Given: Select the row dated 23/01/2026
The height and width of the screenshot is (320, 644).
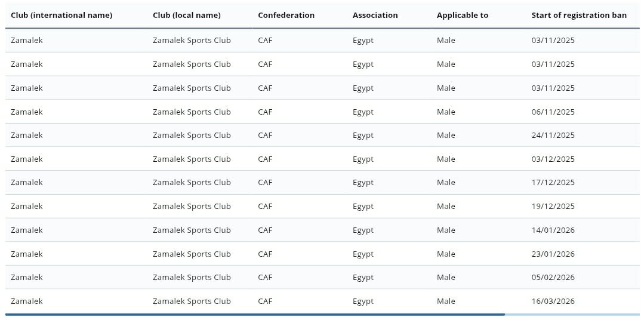Looking at the screenshot, I should pos(322,254).
